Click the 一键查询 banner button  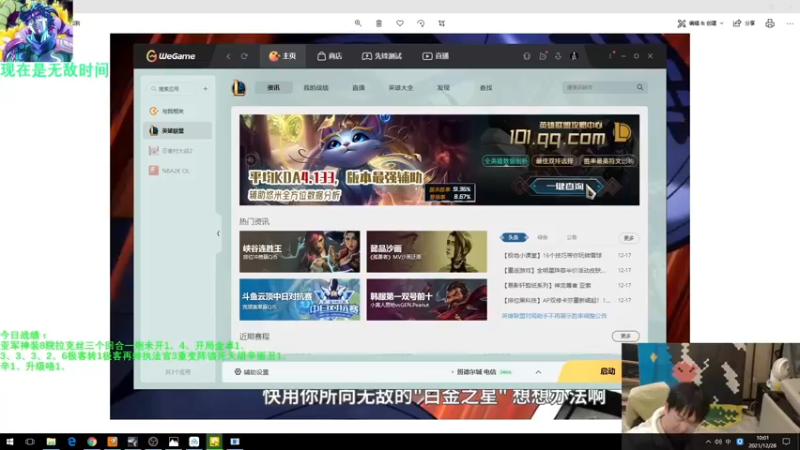point(565,187)
